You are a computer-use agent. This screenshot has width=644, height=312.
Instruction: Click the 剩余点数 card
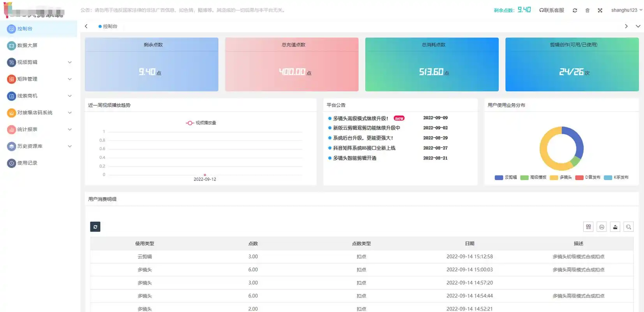[152, 64]
